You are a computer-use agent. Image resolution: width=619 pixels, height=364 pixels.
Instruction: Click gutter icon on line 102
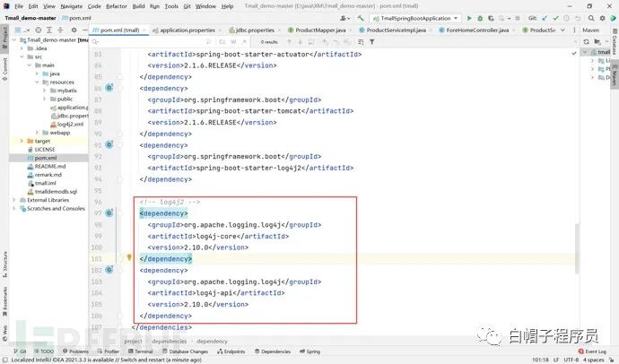coord(109,270)
